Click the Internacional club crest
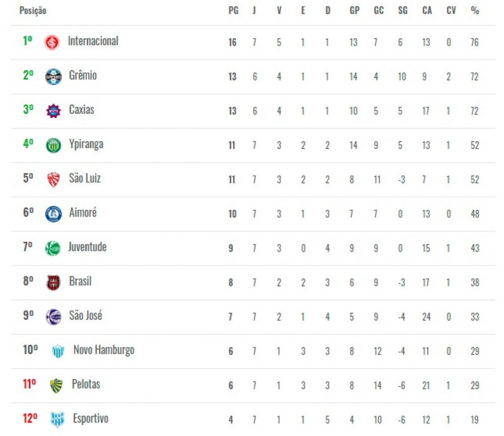 [x=52, y=42]
